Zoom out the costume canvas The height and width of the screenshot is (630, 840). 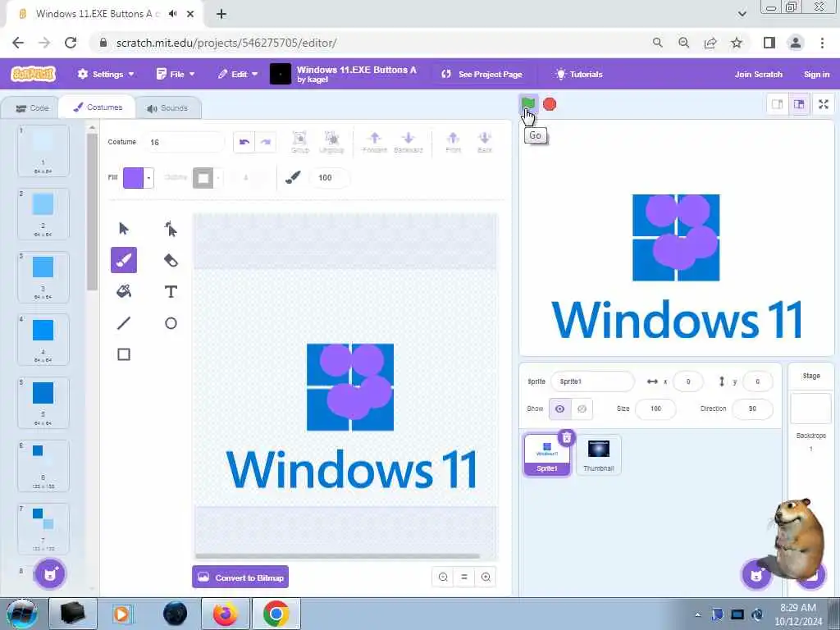pos(443,577)
